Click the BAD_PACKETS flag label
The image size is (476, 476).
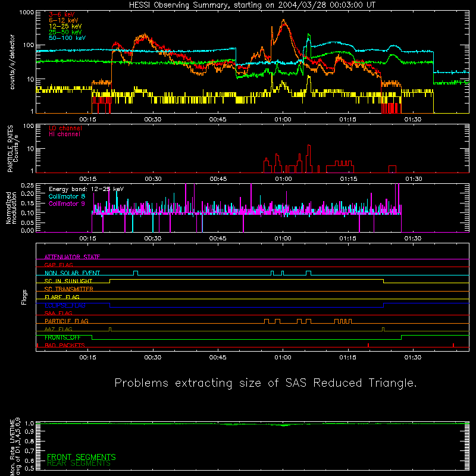65,345
